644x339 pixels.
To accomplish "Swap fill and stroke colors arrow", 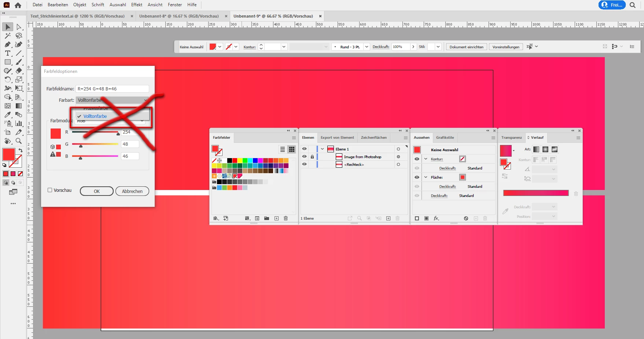I will (21, 150).
